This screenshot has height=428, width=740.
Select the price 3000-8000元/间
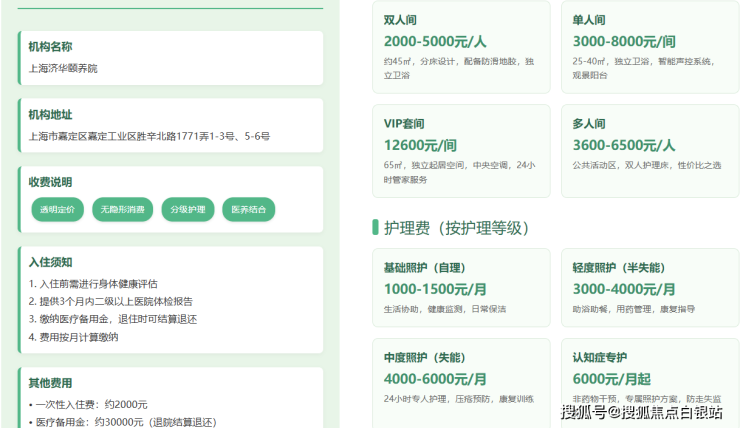[x=624, y=42]
